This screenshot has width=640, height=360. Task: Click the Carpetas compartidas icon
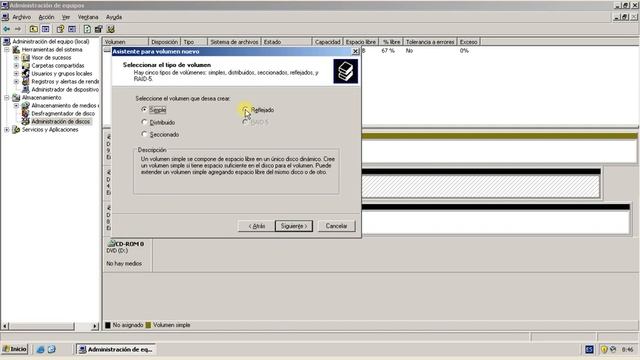(25, 65)
